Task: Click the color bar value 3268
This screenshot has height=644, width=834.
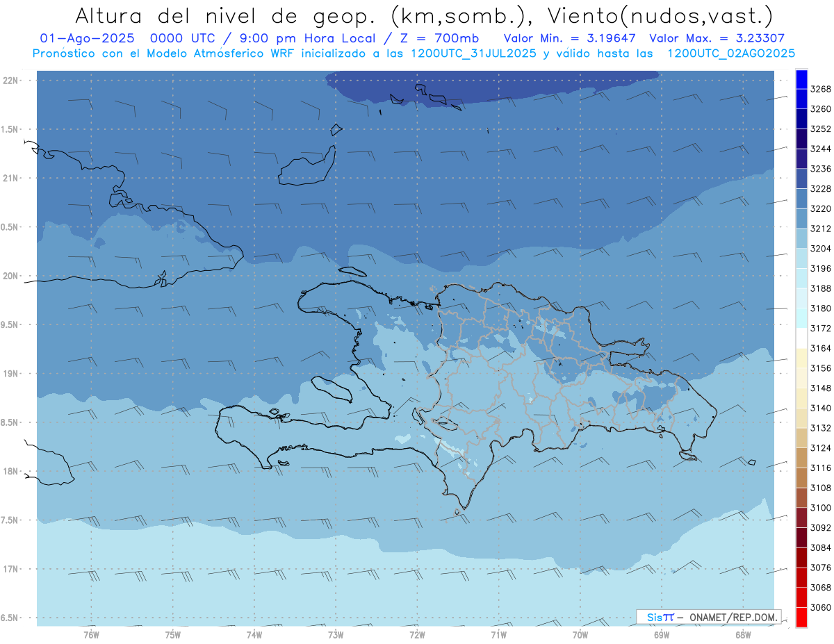Action: click(821, 89)
